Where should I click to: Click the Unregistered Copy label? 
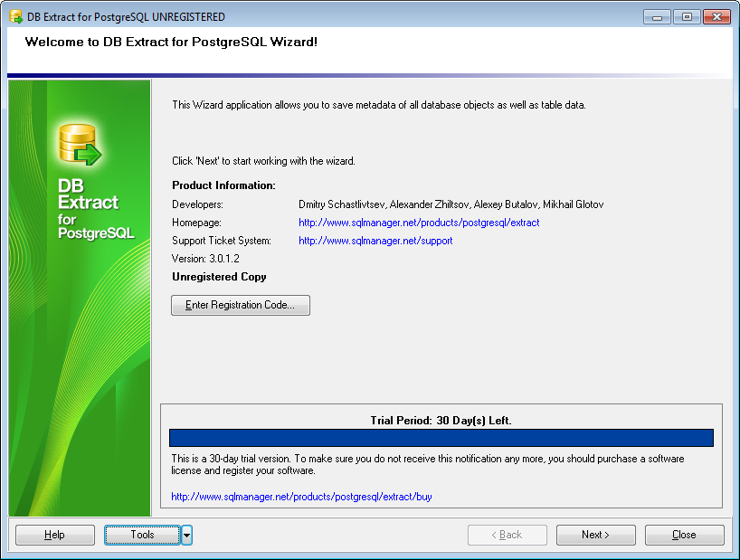(x=219, y=277)
